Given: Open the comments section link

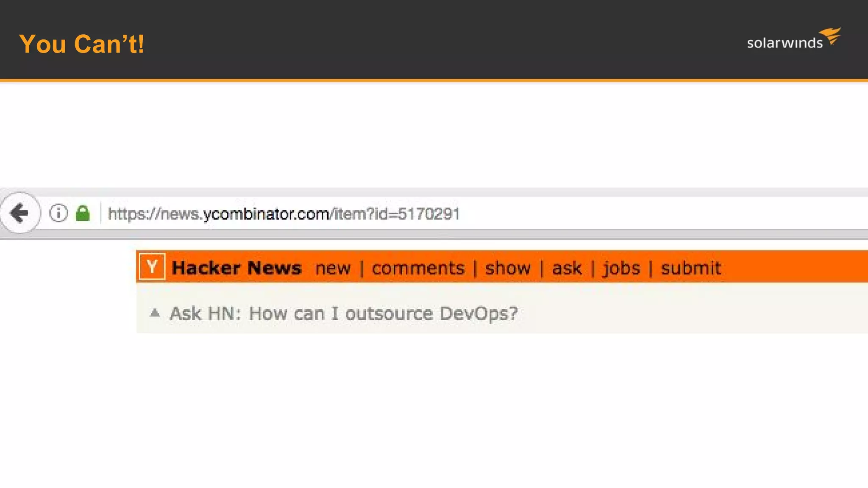Looking at the screenshot, I should click(x=418, y=268).
